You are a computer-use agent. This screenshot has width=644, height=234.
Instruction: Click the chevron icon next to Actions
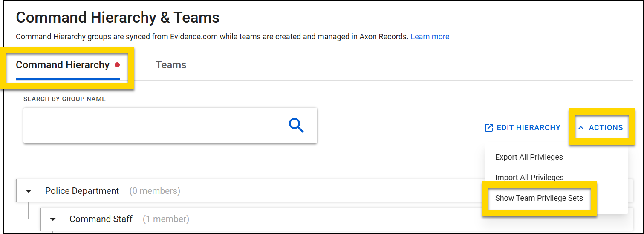pyautogui.click(x=580, y=128)
